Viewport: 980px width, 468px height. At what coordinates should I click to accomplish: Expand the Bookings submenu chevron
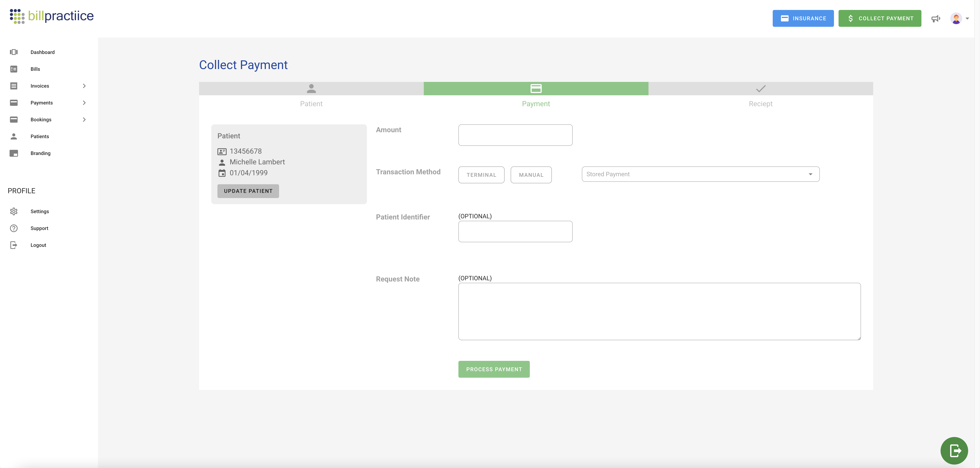point(84,119)
